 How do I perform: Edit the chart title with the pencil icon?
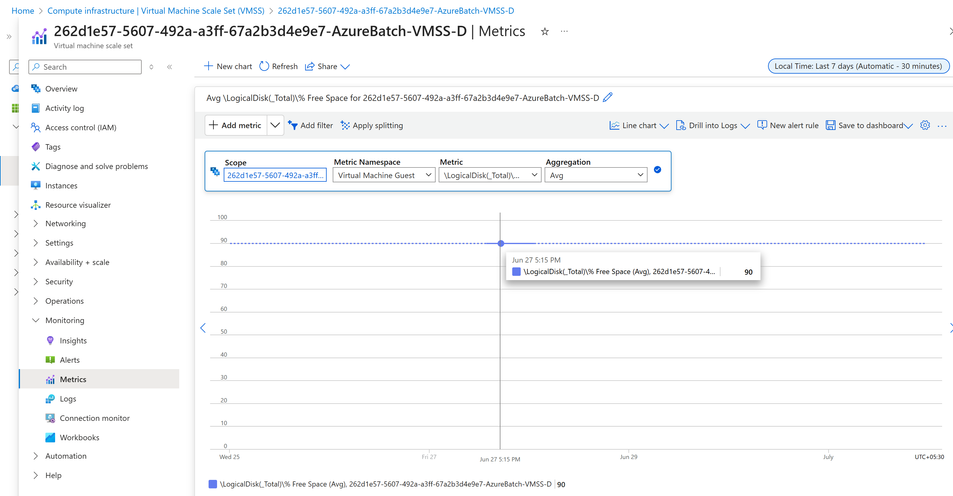pyautogui.click(x=608, y=97)
